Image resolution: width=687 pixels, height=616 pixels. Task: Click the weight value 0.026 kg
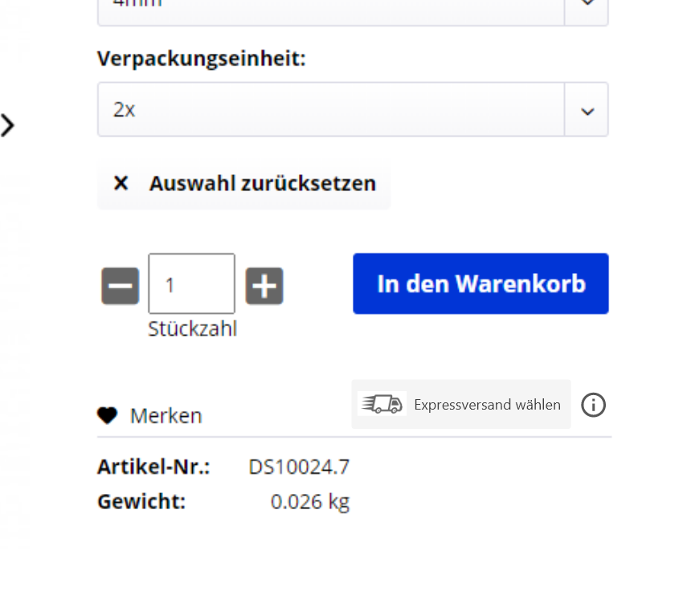point(310,502)
